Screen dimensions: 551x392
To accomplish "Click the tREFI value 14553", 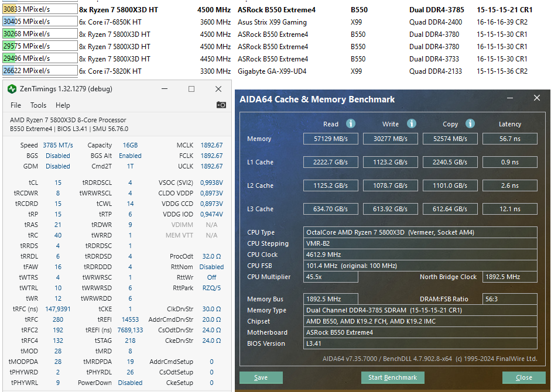I will click(x=130, y=319).
